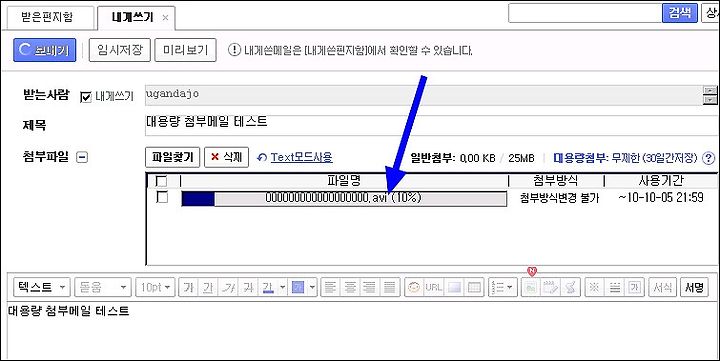Open the help question mark icon
The image size is (720, 361).
pyautogui.click(x=709, y=158)
